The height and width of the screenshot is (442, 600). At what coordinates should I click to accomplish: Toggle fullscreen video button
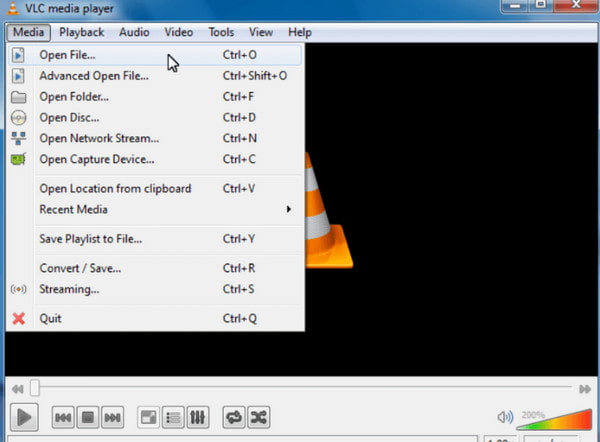(148, 417)
